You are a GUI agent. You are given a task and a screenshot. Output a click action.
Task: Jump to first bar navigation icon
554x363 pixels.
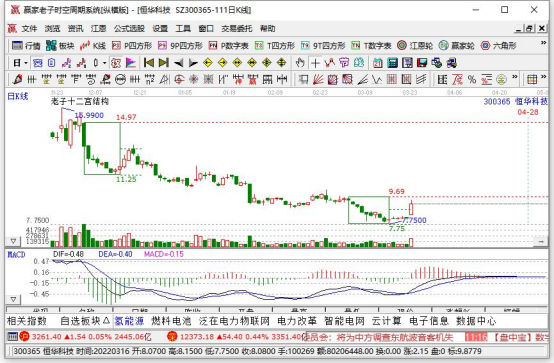[149, 63]
